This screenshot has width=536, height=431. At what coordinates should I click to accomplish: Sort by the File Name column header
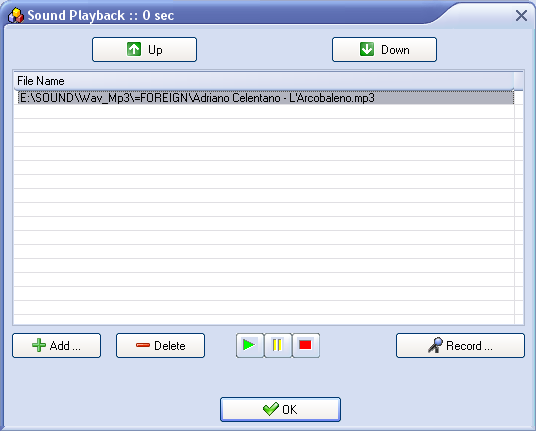click(x=264, y=81)
